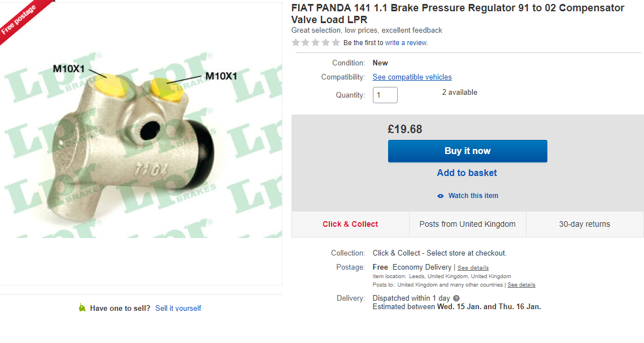Click the Quantity input box
This screenshot has height=343, width=644.
pyautogui.click(x=385, y=95)
